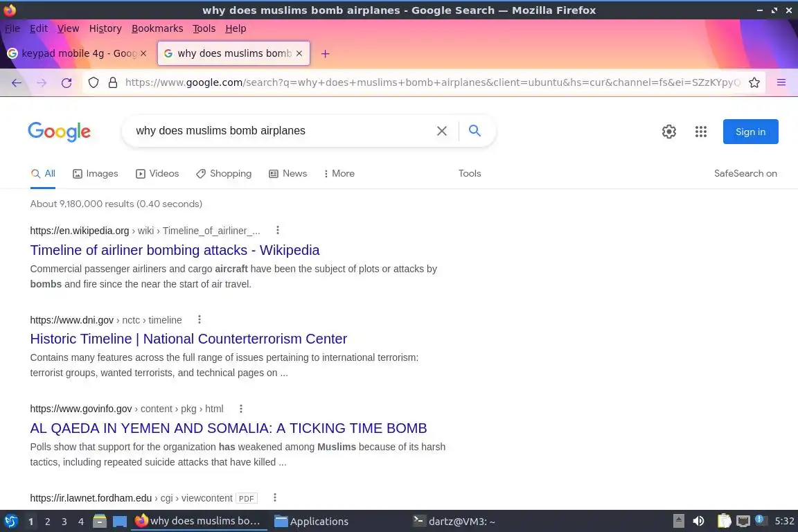The width and height of the screenshot is (798, 532).
Task: Open options for the dni.gov result
Action: click(x=199, y=320)
